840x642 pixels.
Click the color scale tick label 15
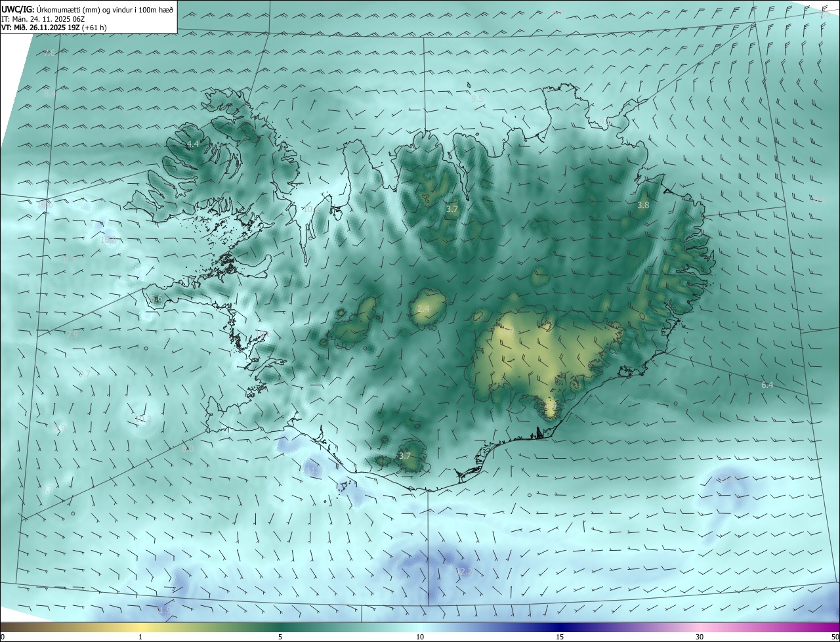coord(560,637)
